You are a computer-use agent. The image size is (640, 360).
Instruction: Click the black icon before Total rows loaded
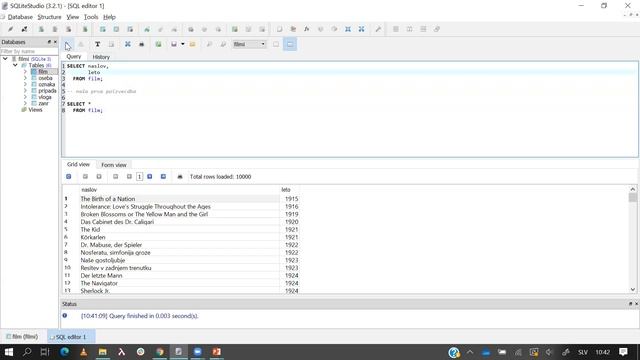tap(180, 176)
